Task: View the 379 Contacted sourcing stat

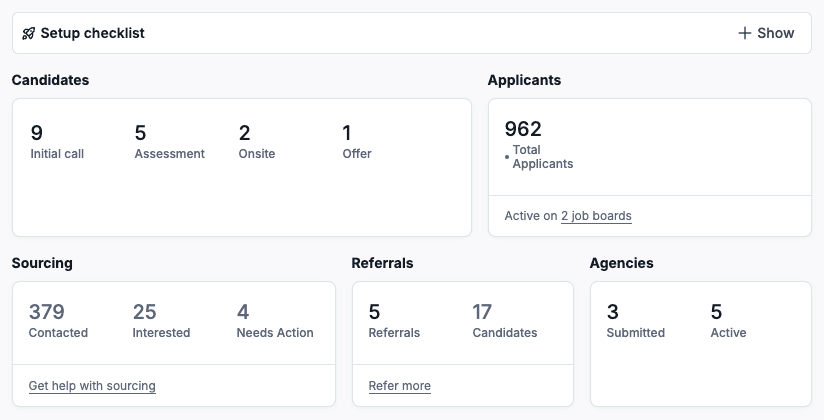Action: pos(58,321)
